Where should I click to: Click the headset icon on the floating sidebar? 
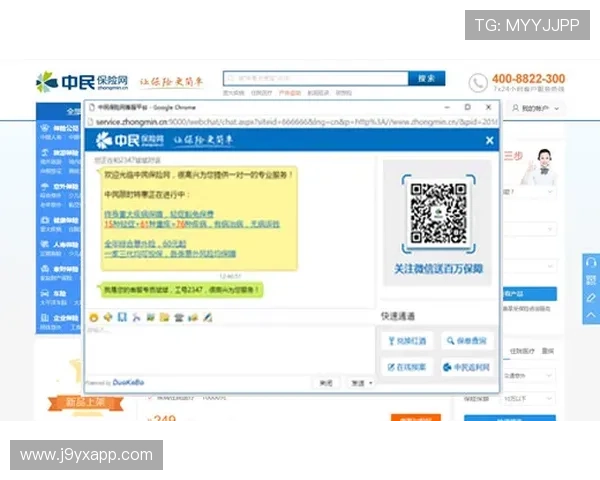pos(591,263)
